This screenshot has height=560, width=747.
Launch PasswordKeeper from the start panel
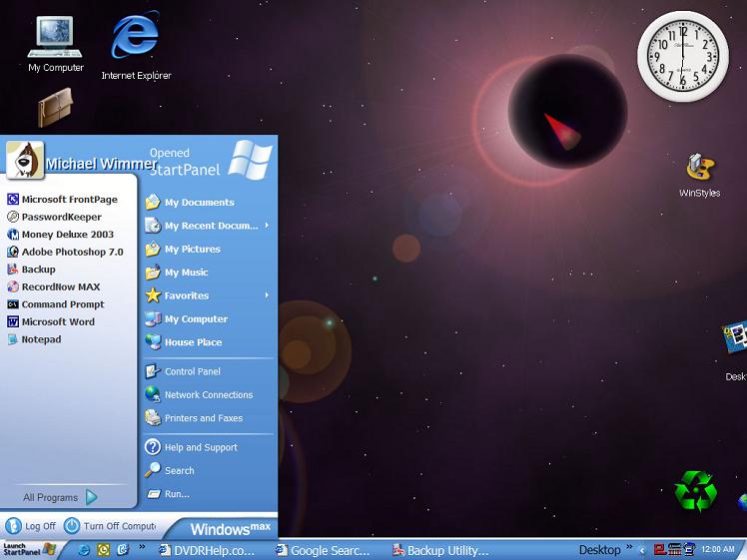[x=54, y=217]
